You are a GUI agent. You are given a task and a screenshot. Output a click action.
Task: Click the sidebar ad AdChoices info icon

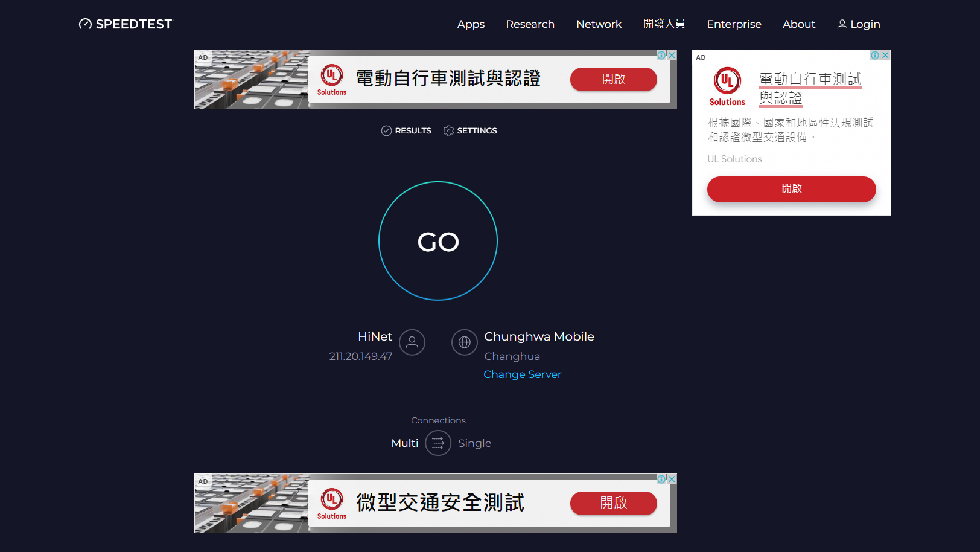(875, 55)
